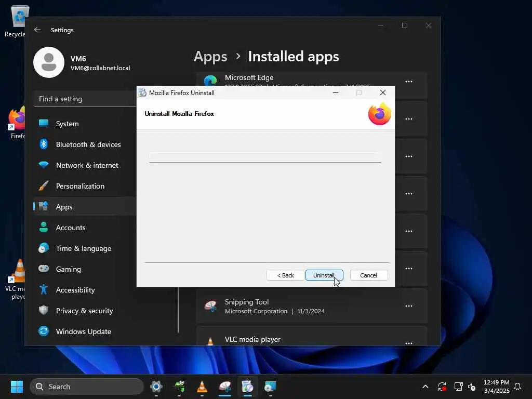Click Network wifi icon in sidebar
This screenshot has height=399, width=532.
pyautogui.click(x=44, y=165)
